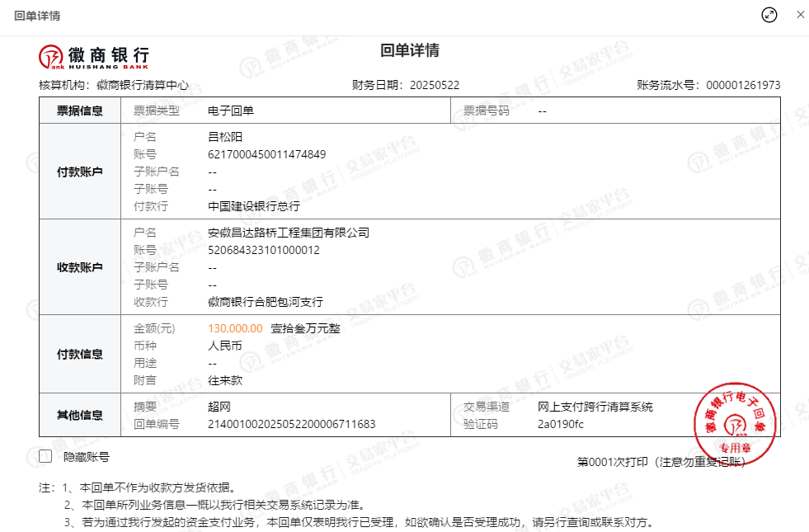Click the centered 回单详情 heading
This screenshot has height=532, width=809.
pyautogui.click(x=410, y=51)
